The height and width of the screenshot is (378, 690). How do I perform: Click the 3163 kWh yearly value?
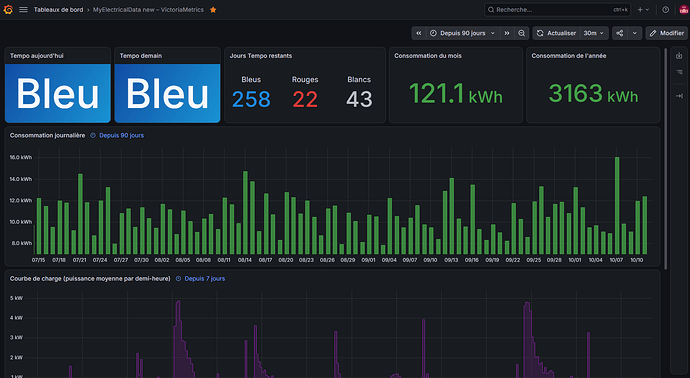coord(593,94)
